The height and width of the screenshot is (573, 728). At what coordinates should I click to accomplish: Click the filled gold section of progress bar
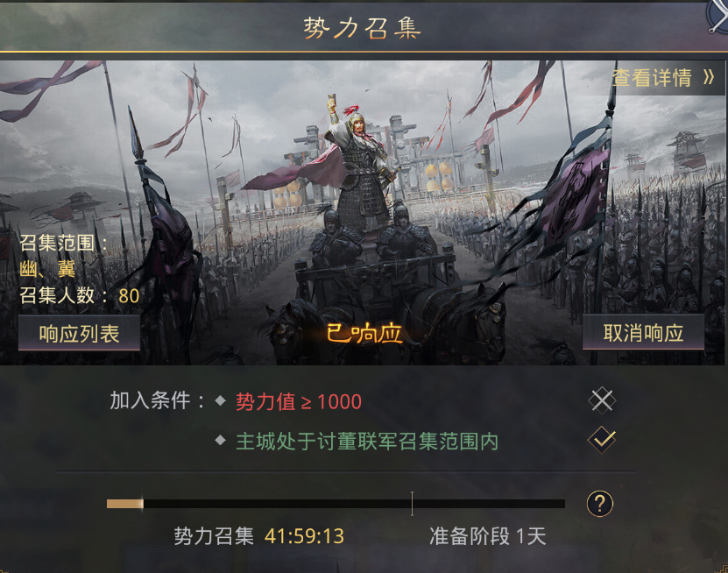coord(125,504)
